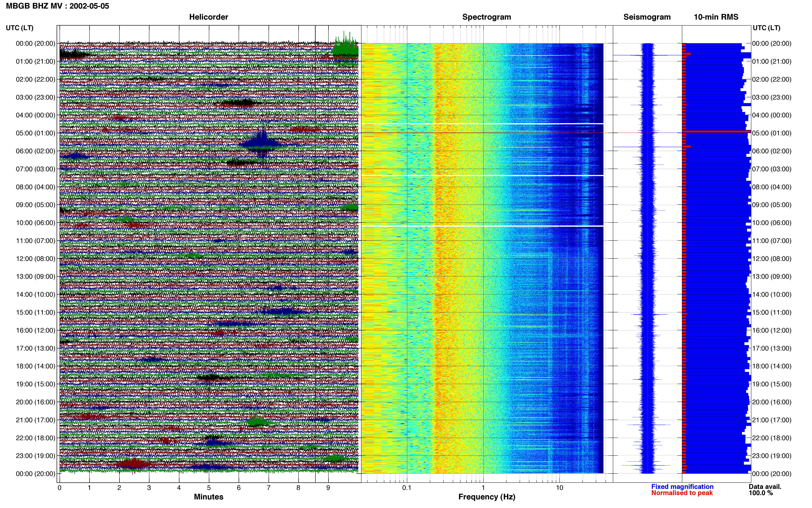Click the Minutes axis title under the helicorder
The image size is (812, 508).
pos(209,497)
